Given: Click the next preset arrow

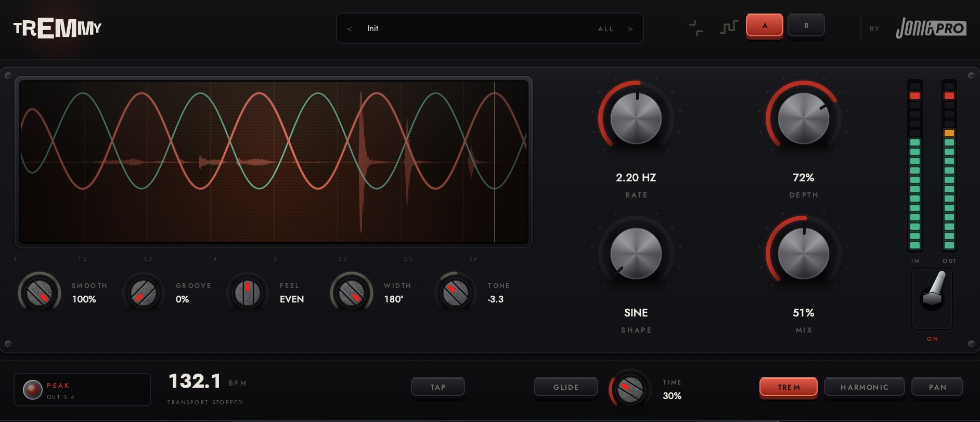Looking at the screenshot, I should pyautogui.click(x=630, y=29).
